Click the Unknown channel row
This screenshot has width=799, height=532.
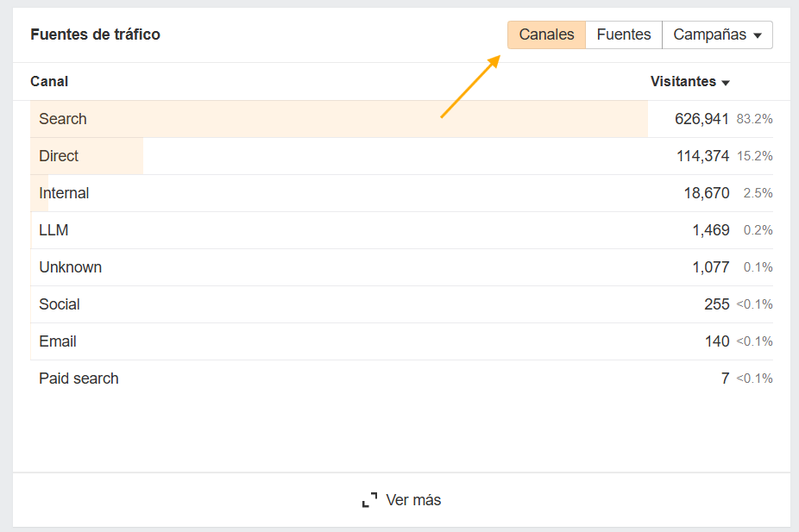point(70,267)
